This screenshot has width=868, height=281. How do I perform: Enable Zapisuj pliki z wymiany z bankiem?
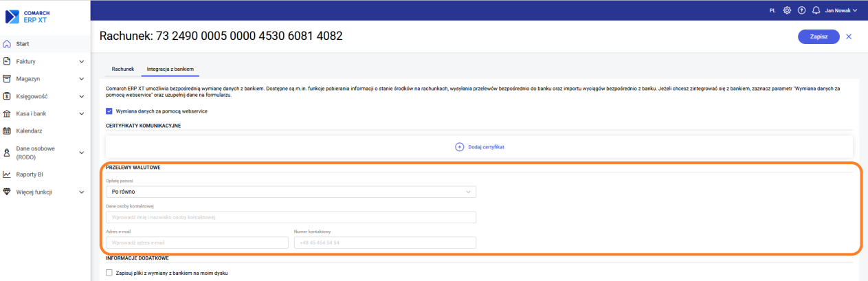point(109,273)
